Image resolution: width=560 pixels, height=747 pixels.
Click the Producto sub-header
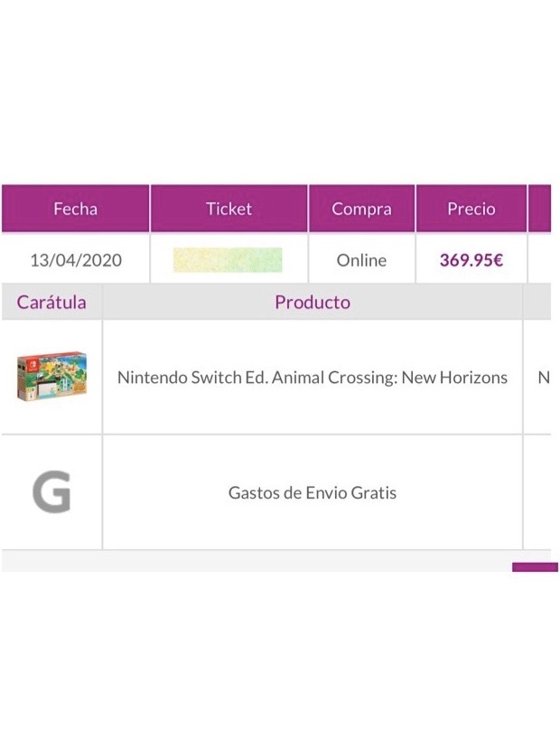click(x=313, y=302)
